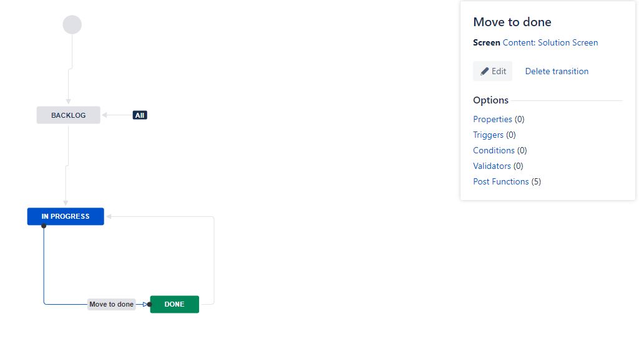Click arrowhead entering IN PROGRESS from the top

click(x=66, y=203)
